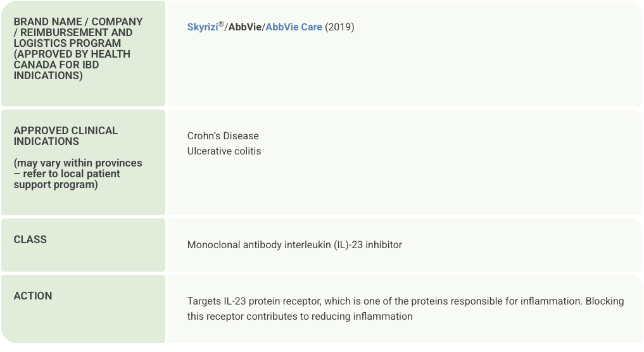The height and width of the screenshot is (352, 644).
Task: Click the 'may vary within provinces' note
Action: [78, 163]
